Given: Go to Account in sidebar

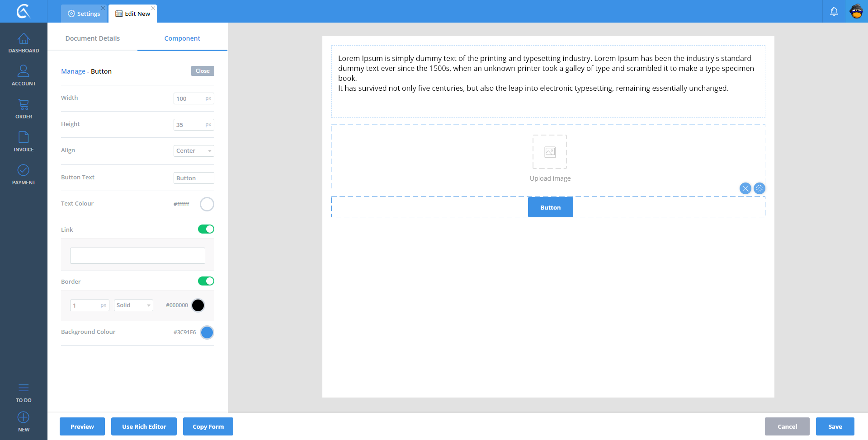Looking at the screenshot, I should [x=24, y=71].
